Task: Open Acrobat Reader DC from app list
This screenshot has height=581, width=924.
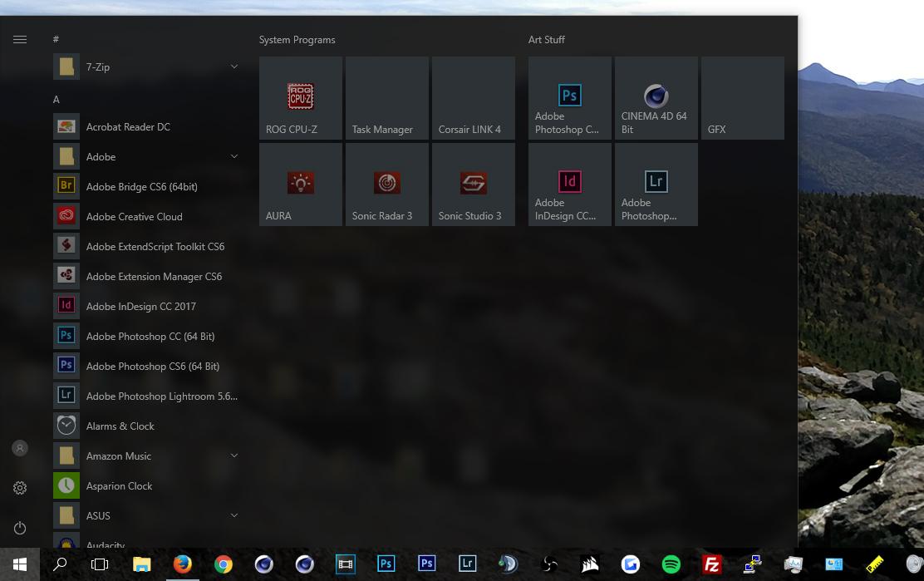Action: [x=147, y=126]
